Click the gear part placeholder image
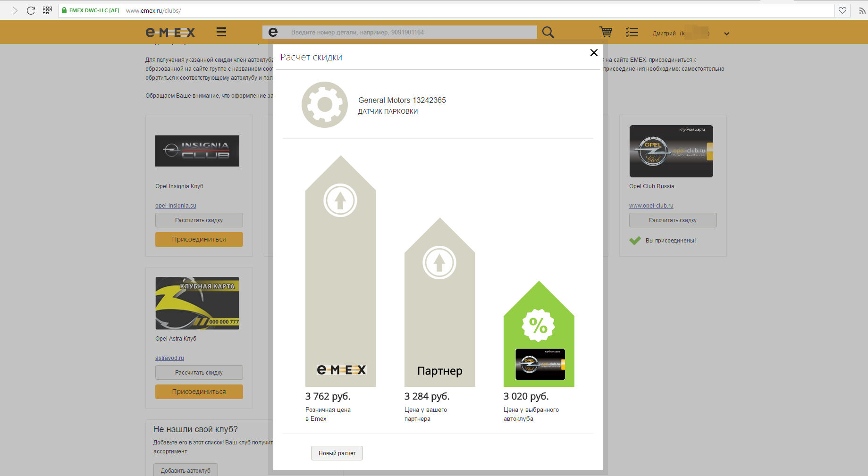 point(325,105)
